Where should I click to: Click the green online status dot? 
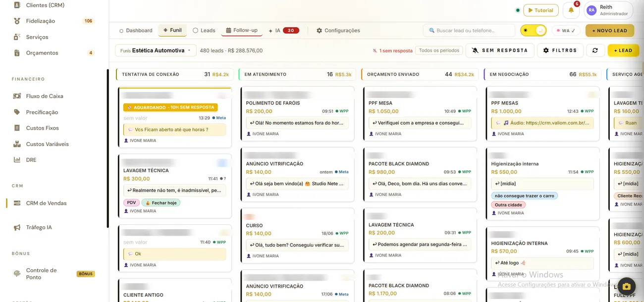[x=518, y=10]
